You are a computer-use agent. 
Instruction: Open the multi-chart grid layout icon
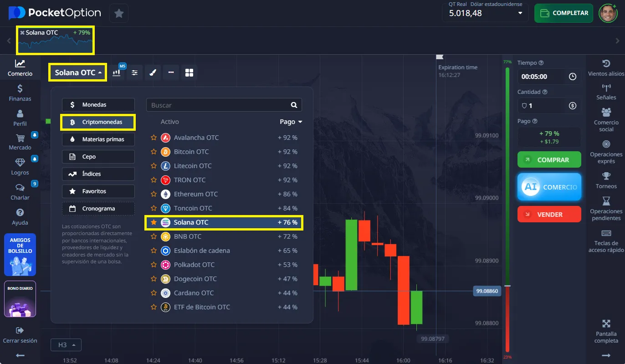pos(189,72)
